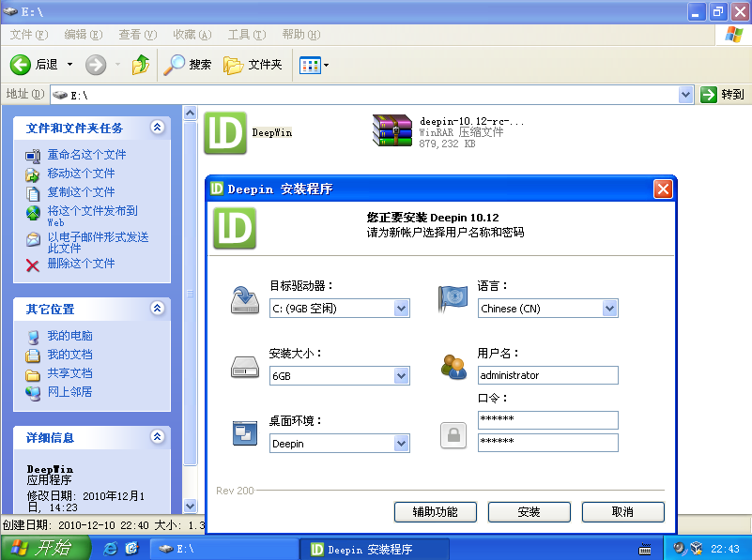
Task: Open the Views button dropdown arrow
Action: point(326,65)
